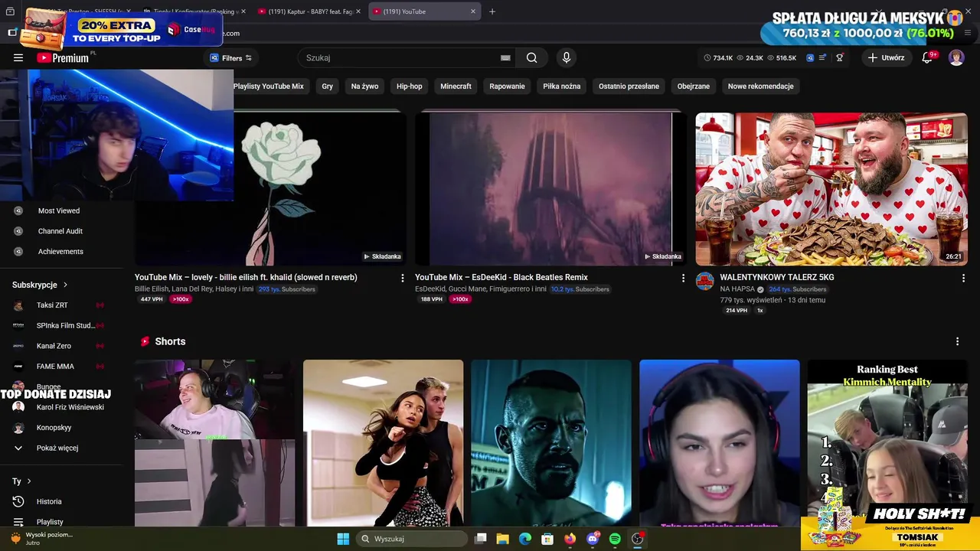
Task: Open the on-screen keyboard icon in search box
Action: pyautogui.click(x=505, y=57)
